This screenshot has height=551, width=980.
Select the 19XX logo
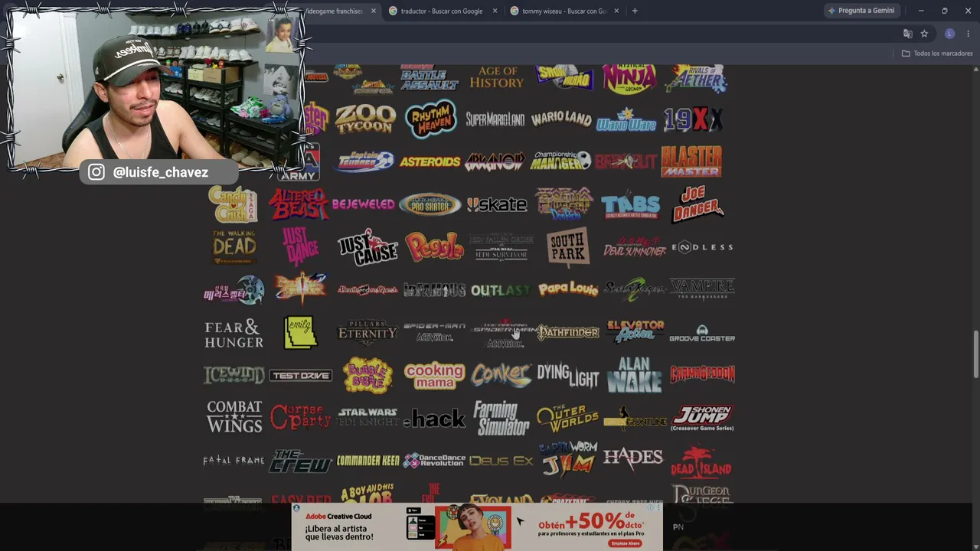click(x=693, y=119)
